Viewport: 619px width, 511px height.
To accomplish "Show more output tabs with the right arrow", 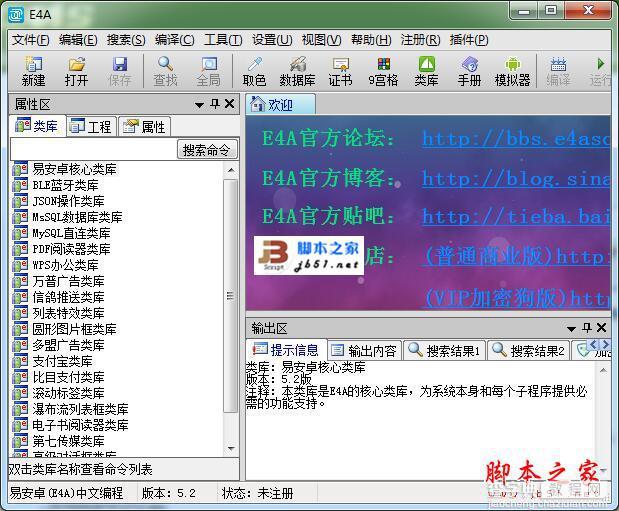I will point(606,345).
